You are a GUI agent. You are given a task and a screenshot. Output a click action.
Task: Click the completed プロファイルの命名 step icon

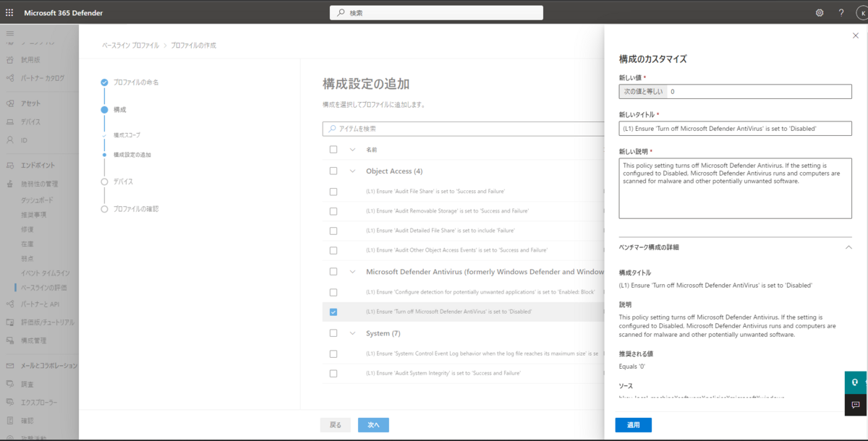pos(104,82)
